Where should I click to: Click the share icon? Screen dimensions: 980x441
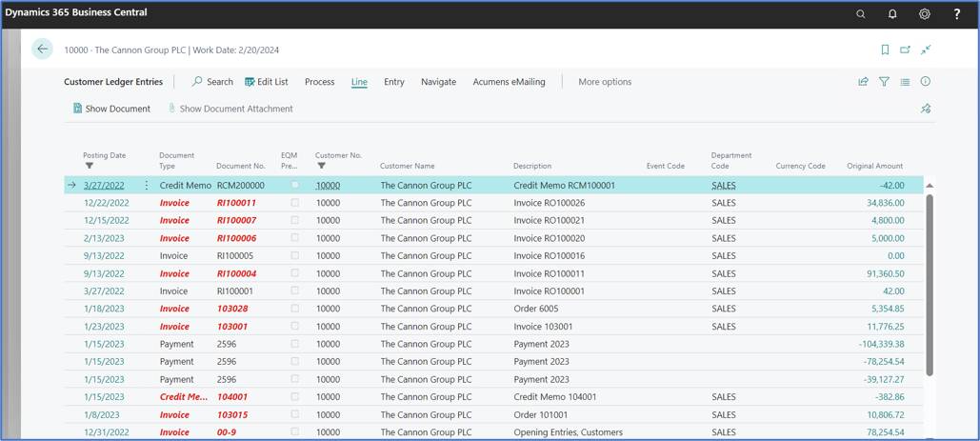pos(863,81)
